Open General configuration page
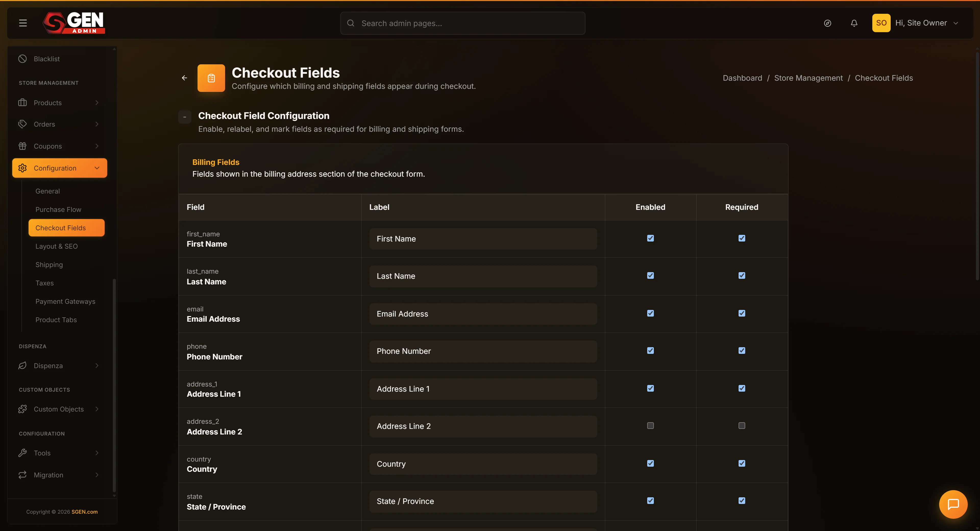 [47, 191]
